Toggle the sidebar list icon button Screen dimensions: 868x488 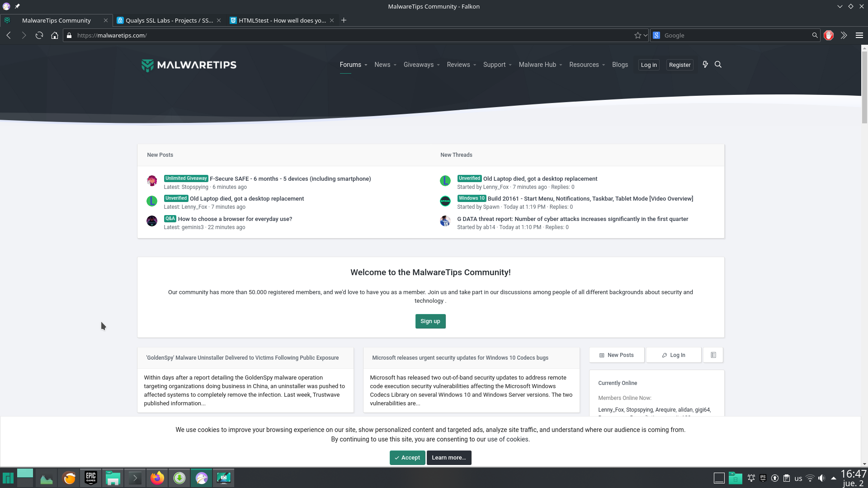713,355
